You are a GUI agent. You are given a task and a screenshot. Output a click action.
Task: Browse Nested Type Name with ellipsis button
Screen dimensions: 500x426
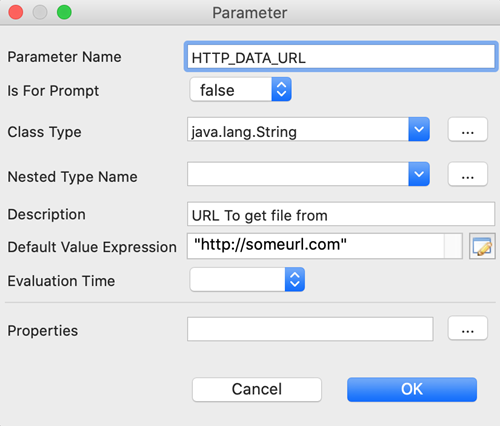(x=468, y=174)
